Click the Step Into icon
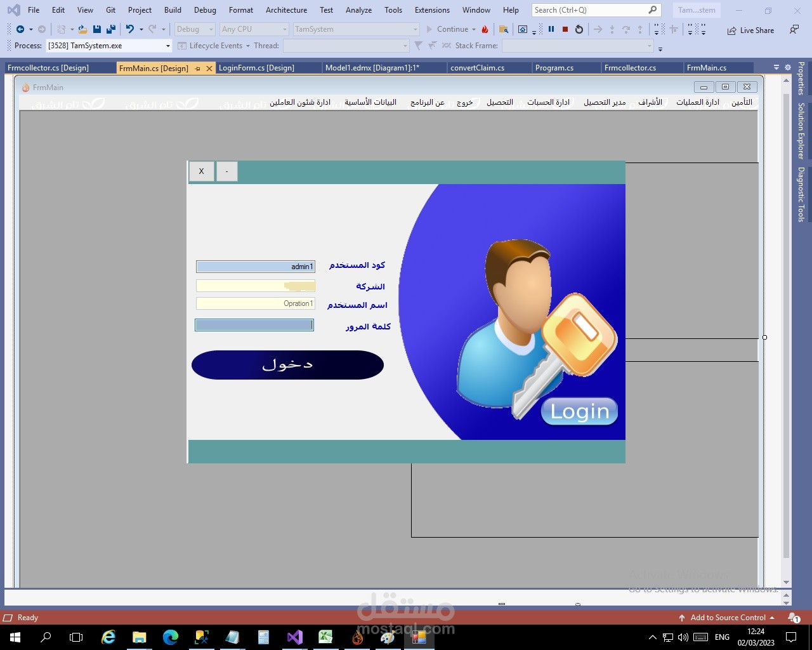 coord(612,29)
